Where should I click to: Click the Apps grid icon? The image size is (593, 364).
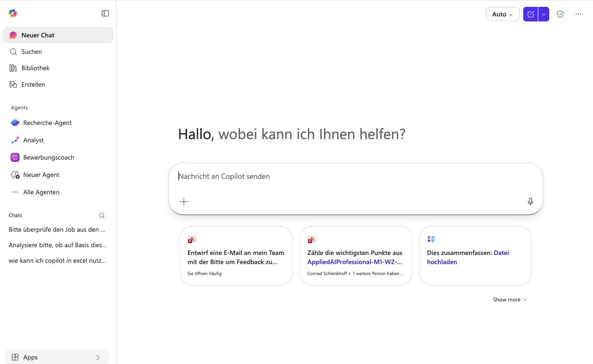point(15,357)
